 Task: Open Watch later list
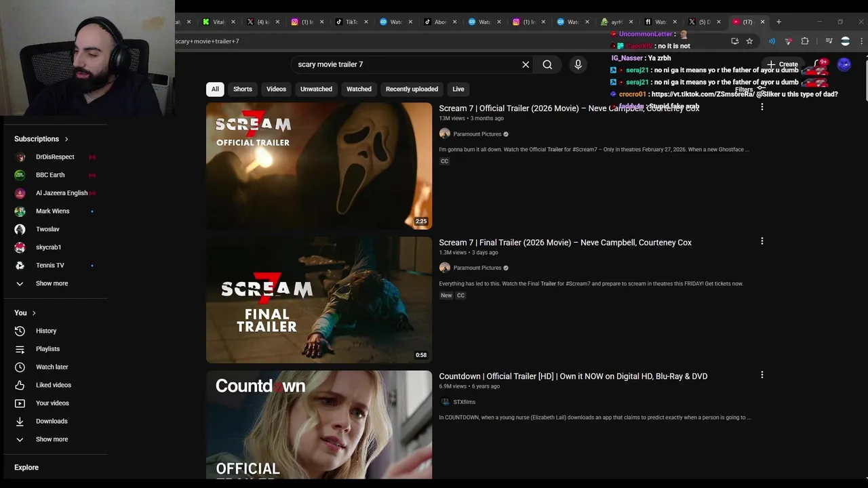pos(52,367)
